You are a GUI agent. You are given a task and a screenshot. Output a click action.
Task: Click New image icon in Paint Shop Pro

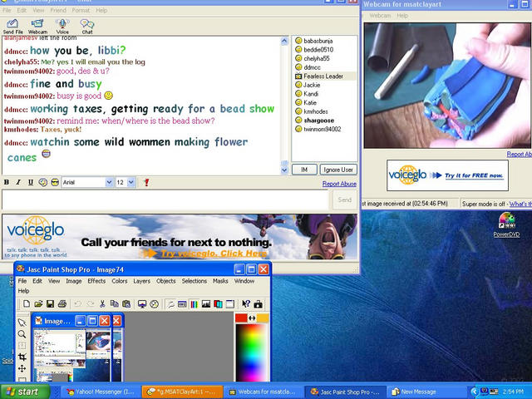click(x=27, y=304)
